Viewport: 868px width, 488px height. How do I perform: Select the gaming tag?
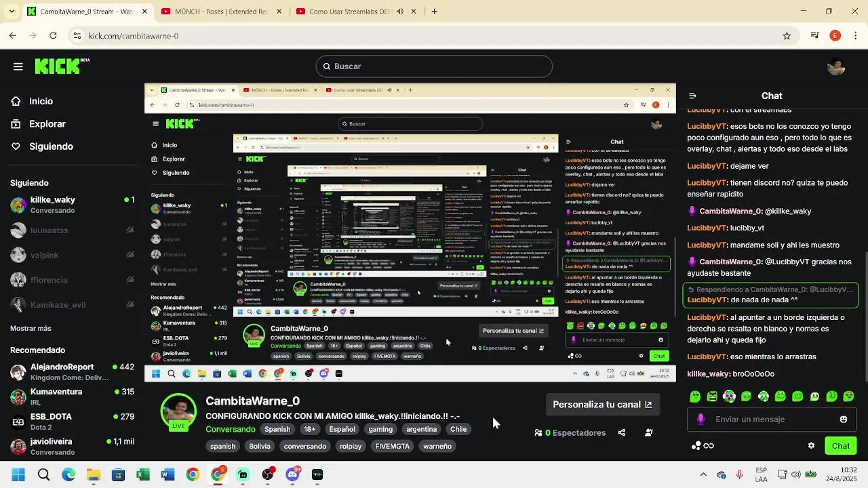[x=380, y=429]
